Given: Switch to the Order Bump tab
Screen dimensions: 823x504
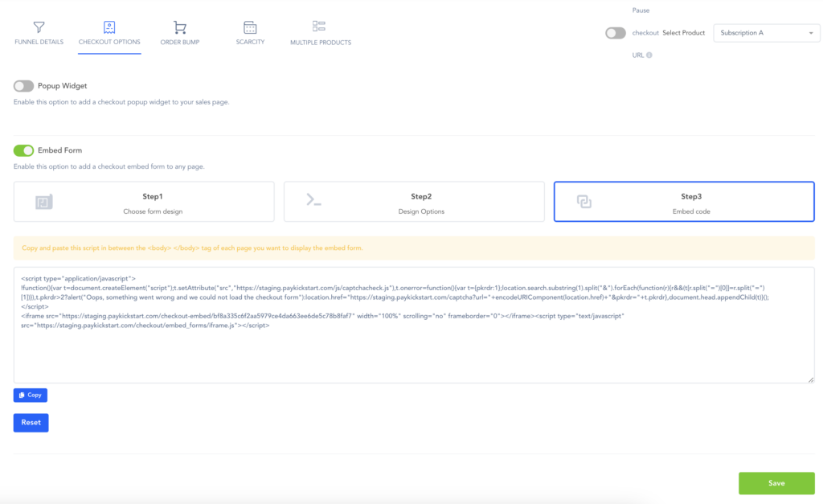Looking at the screenshot, I should 180,42.
